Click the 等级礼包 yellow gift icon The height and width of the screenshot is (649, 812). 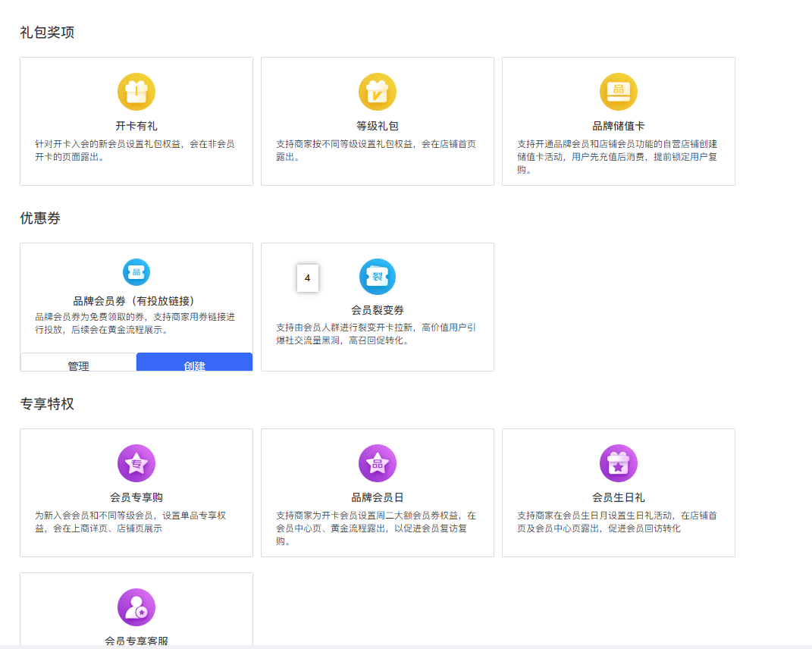tap(378, 92)
